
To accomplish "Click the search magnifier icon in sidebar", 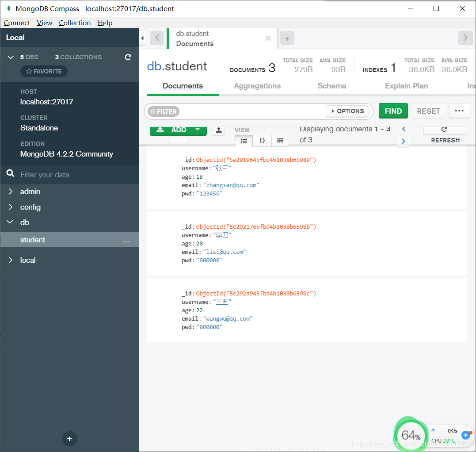I will [10, 173].
